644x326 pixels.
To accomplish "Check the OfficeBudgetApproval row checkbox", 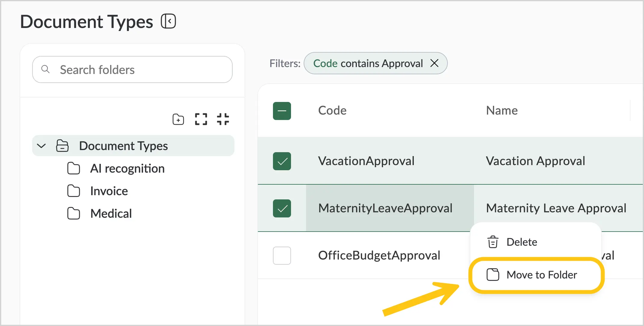I will (282, 256).
